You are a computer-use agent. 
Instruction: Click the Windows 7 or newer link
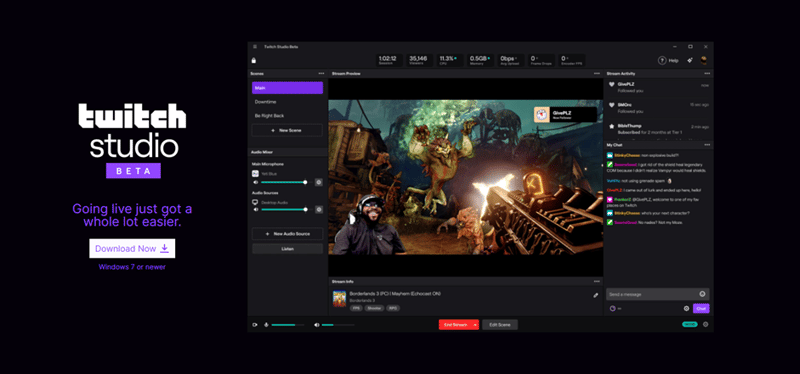[x=132, y=267]
